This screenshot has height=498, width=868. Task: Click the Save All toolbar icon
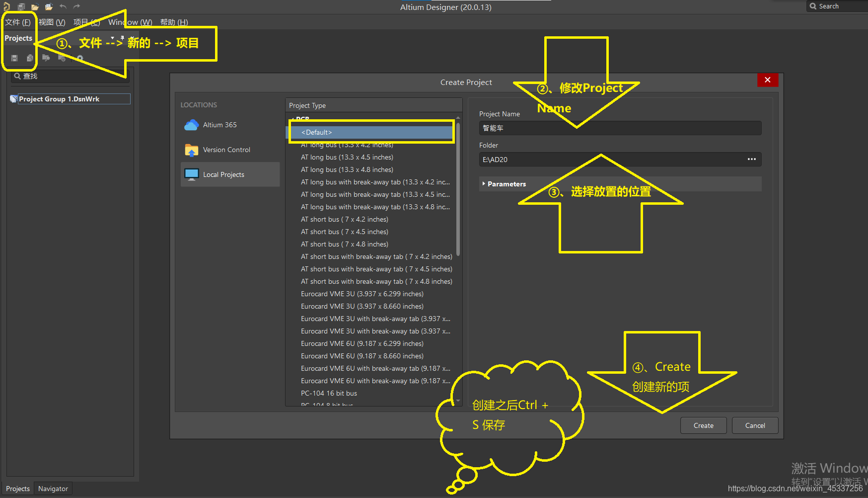[21, 6]
